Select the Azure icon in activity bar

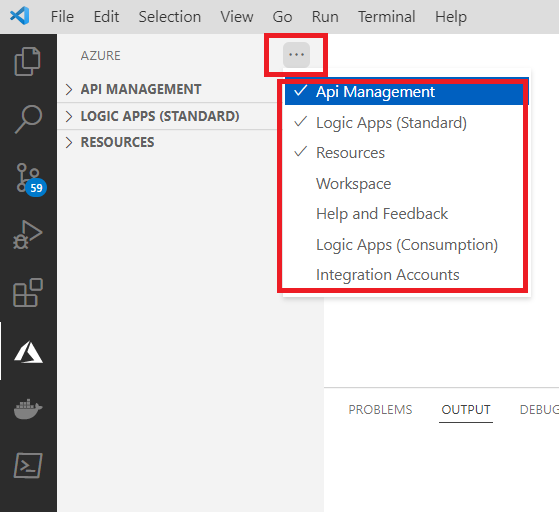click(29, 352)
